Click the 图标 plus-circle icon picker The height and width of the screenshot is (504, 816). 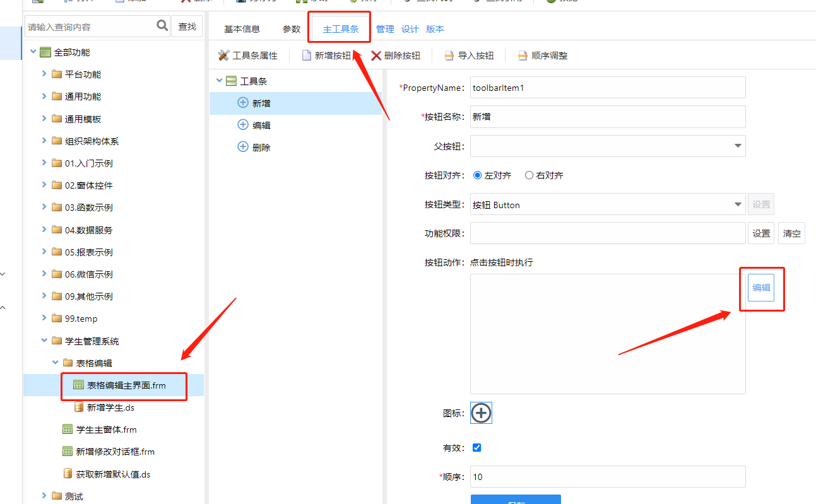[x=481, y=413]
